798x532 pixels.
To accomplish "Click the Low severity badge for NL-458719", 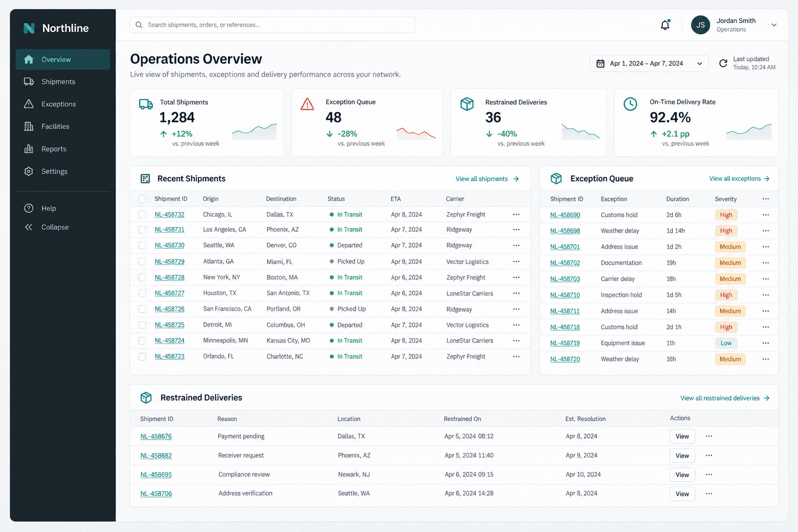I will click(726, 343).
